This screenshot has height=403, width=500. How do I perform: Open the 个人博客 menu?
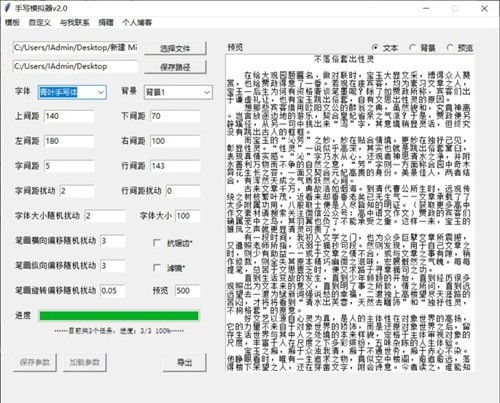tap(137, 23)
